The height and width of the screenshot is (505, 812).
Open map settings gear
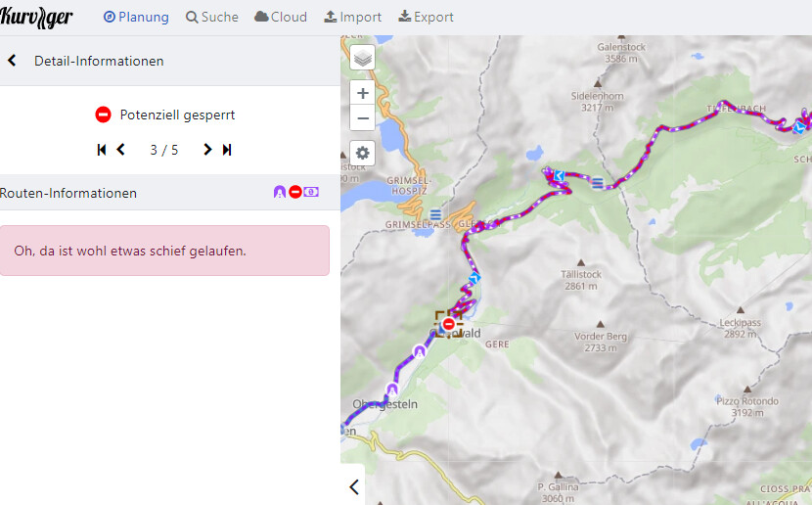point(363,154)
